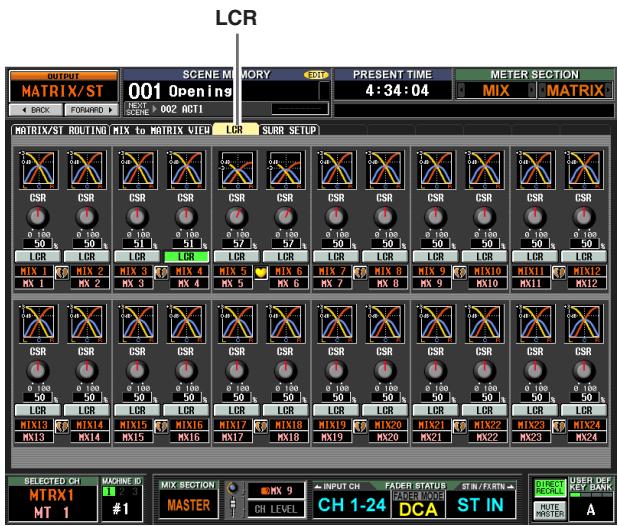This screenshot has height=526, width=618.
Task: Click the pair heart icon between MIX17 and MIX18
Action: (x=261, y=426)
